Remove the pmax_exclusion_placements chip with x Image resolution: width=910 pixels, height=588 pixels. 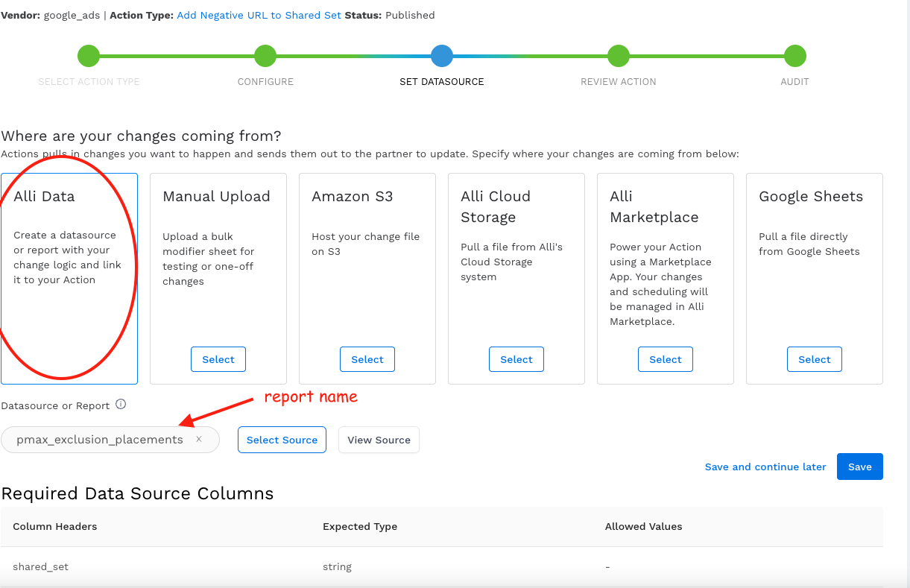point(199,440)
